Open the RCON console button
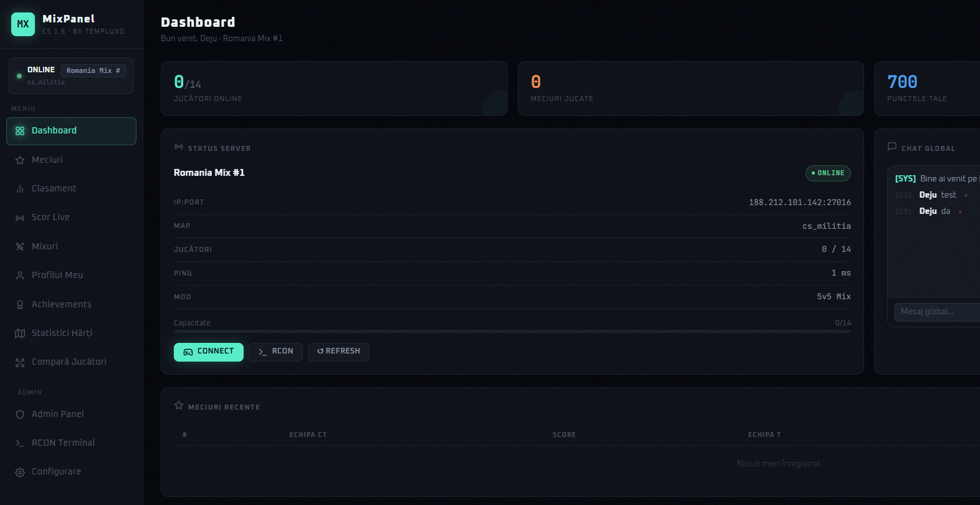The image size is (980, 505). click(275, 352)
